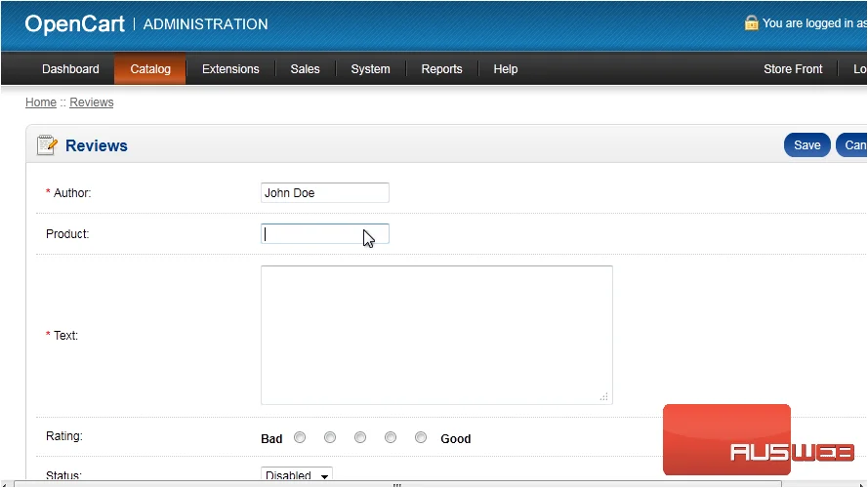Select the second rating radio button

(x=330, y=437)
